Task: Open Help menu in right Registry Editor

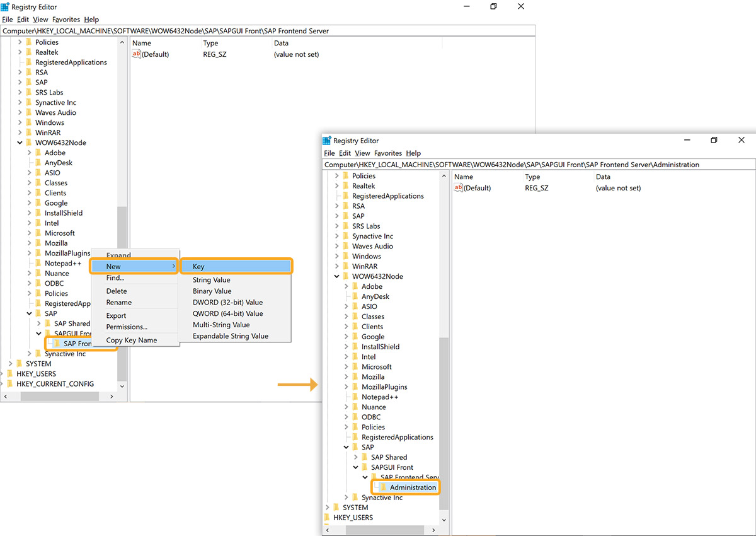Action: pos(413,153)
